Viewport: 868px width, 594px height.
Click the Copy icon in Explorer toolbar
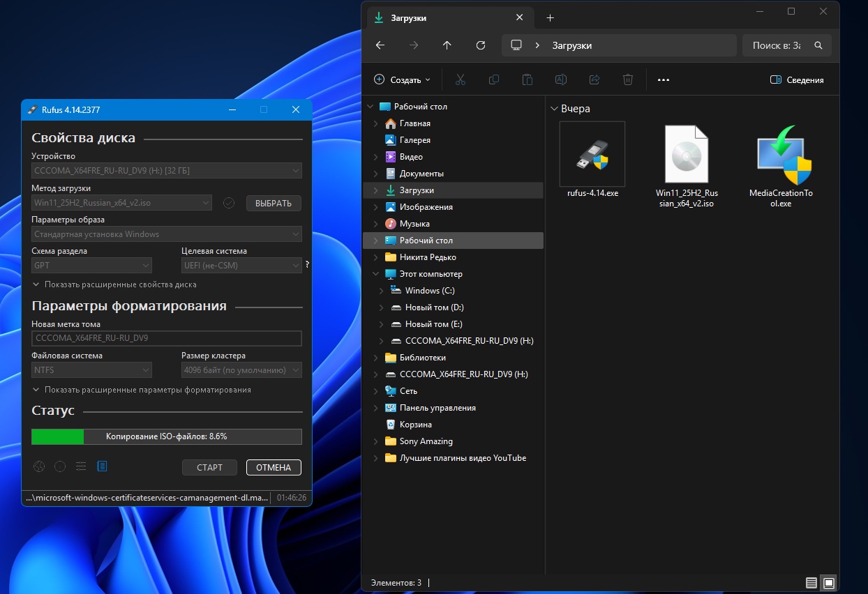(x=493, y=79)
